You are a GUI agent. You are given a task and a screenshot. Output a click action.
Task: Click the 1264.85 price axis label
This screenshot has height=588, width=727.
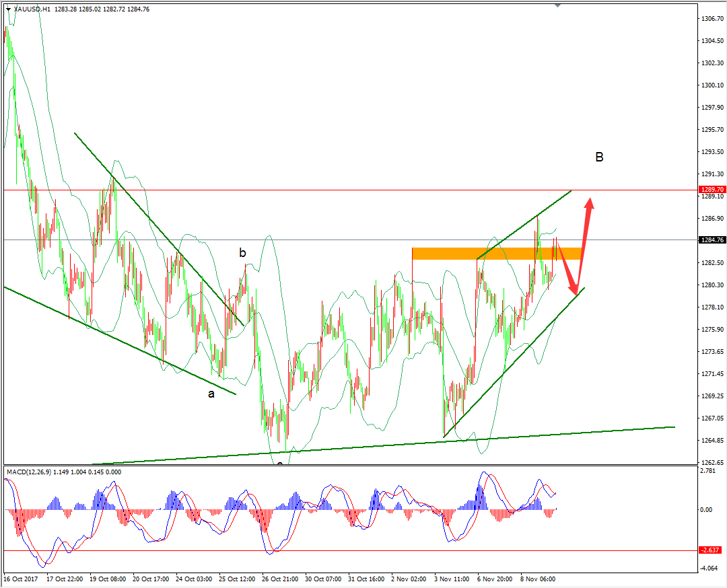coord(713,441)
